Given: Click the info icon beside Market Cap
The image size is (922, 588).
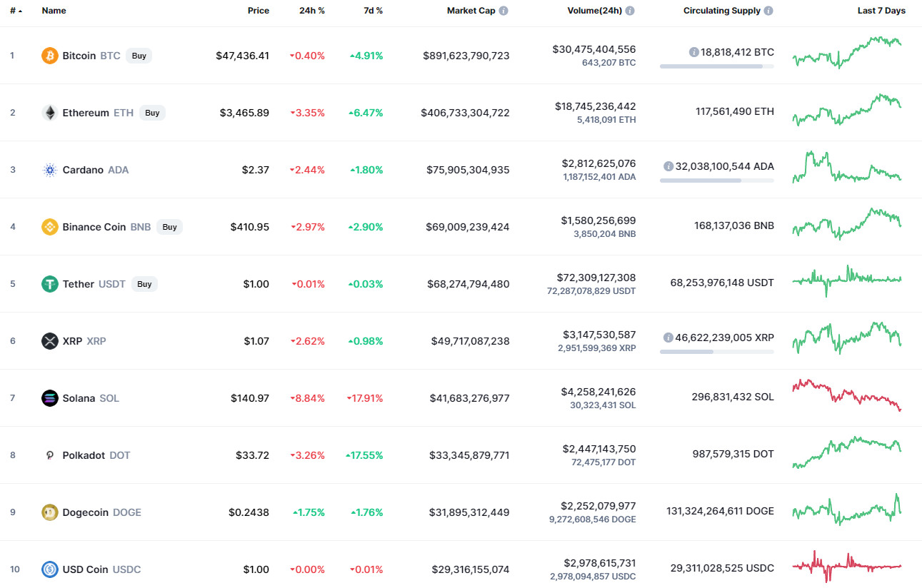Looking at the screenshot, I should (x=503, y=11).
